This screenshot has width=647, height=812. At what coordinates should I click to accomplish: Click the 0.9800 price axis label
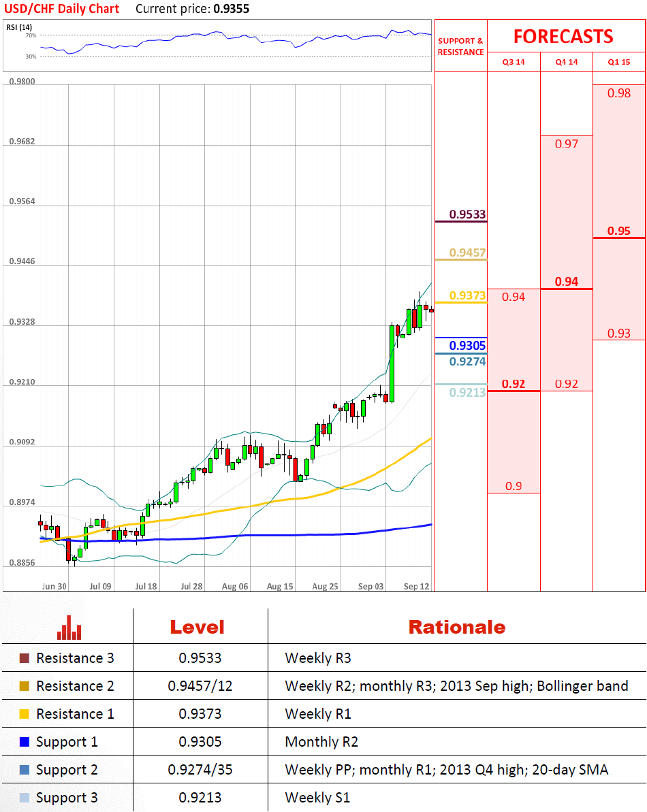pyautogui.click(x=22, y=81)
